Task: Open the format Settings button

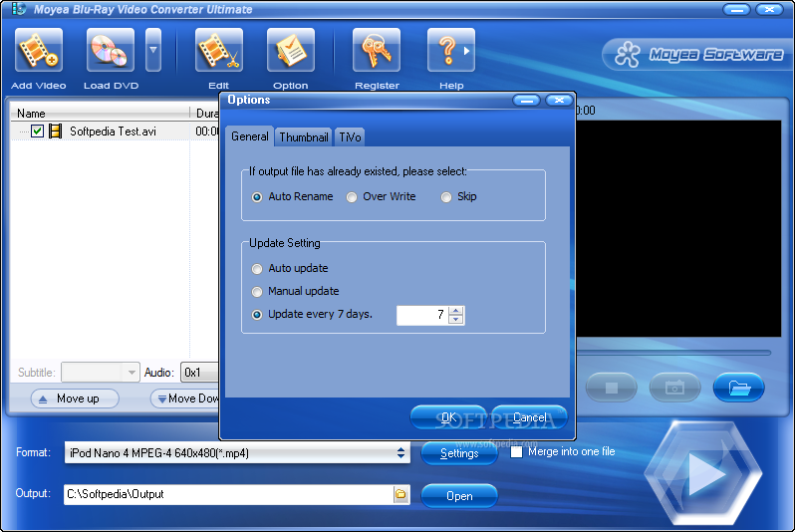Action: click(459, 453)
